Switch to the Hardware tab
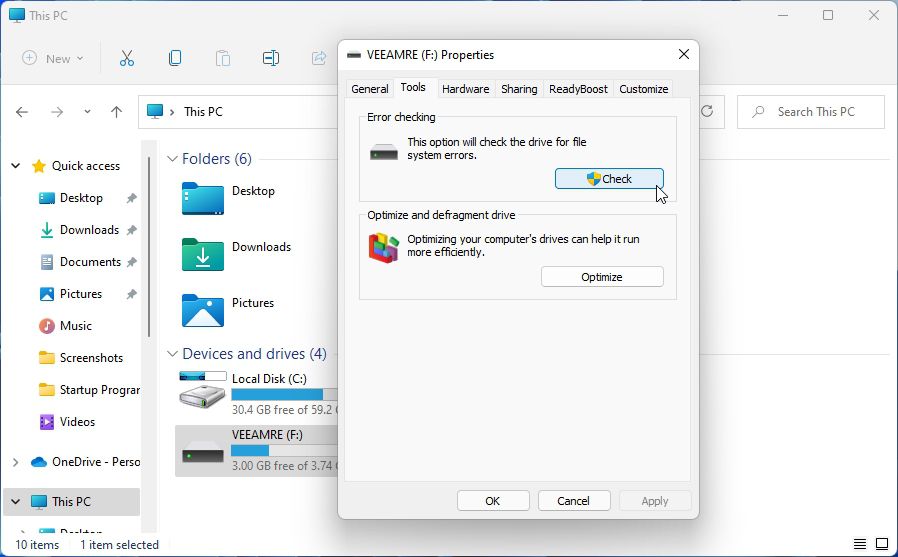The width and height of the screenshot is (898, 557). [465, 89]
